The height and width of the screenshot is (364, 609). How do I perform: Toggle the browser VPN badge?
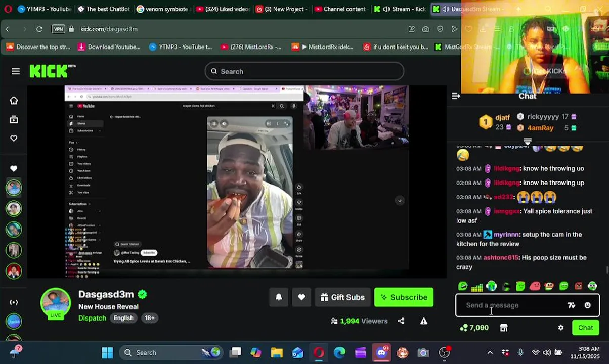pos(59,29)
